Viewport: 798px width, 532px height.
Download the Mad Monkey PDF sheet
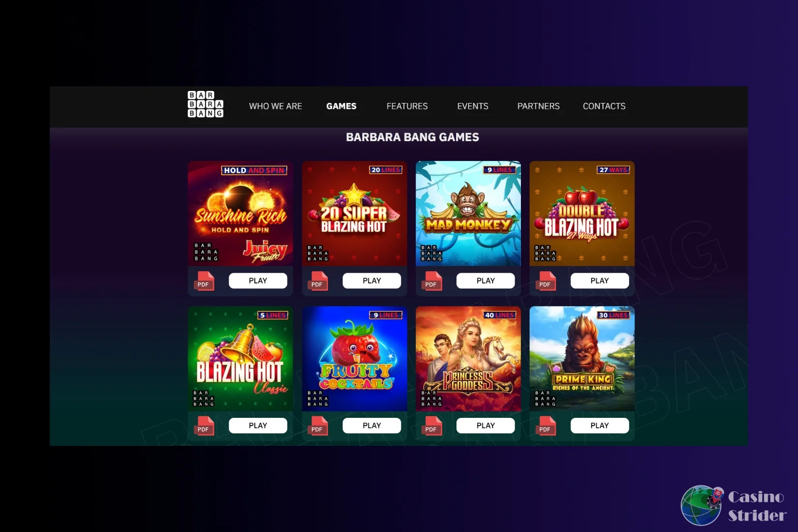click(431, 281)
